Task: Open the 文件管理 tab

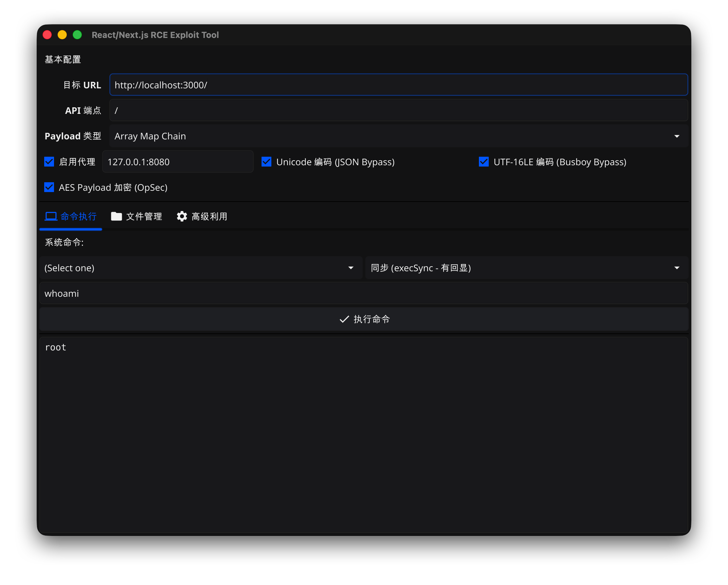Action: pos(136,216)
